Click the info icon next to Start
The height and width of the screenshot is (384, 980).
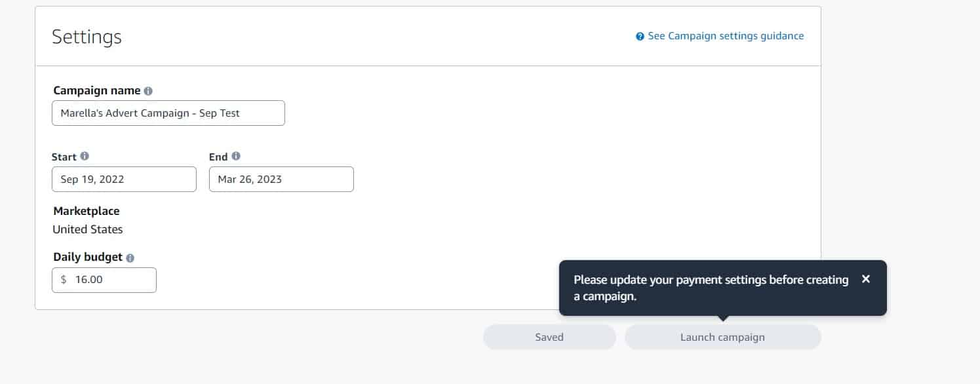click(85, 157)
